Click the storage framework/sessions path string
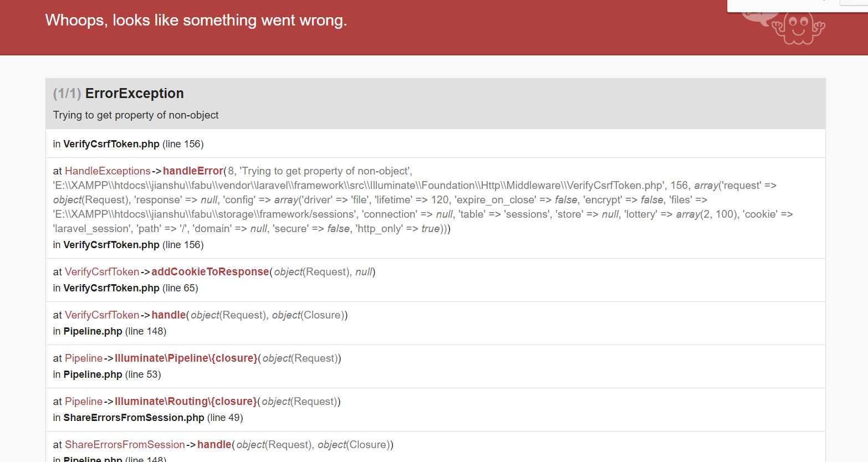868x462 pixels. (x=205, y=214)
